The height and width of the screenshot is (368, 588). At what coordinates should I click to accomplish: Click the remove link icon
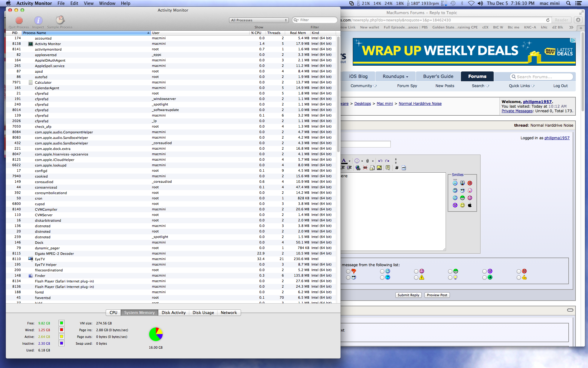[x=365, y=168]
